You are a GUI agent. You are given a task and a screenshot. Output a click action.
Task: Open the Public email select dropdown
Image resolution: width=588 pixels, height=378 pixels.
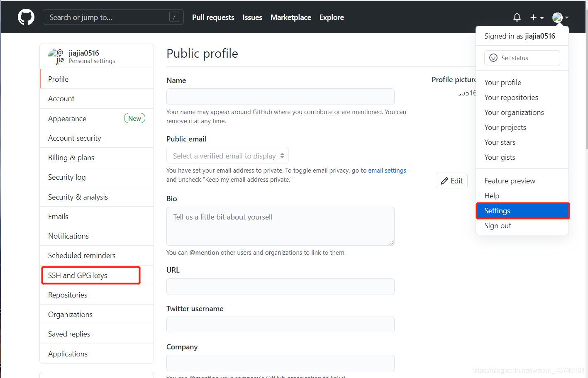point(227,156)
